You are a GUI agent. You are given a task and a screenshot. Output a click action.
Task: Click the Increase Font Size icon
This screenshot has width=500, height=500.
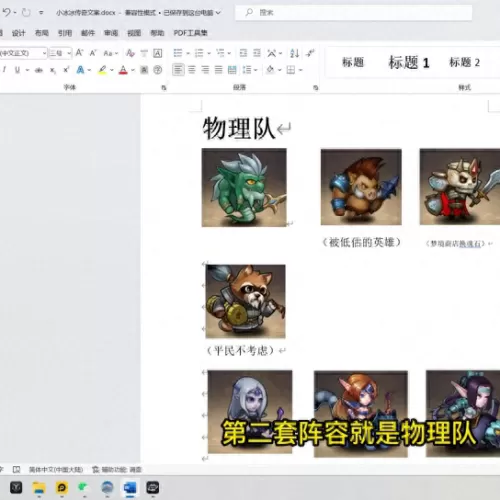pos(79,53)
